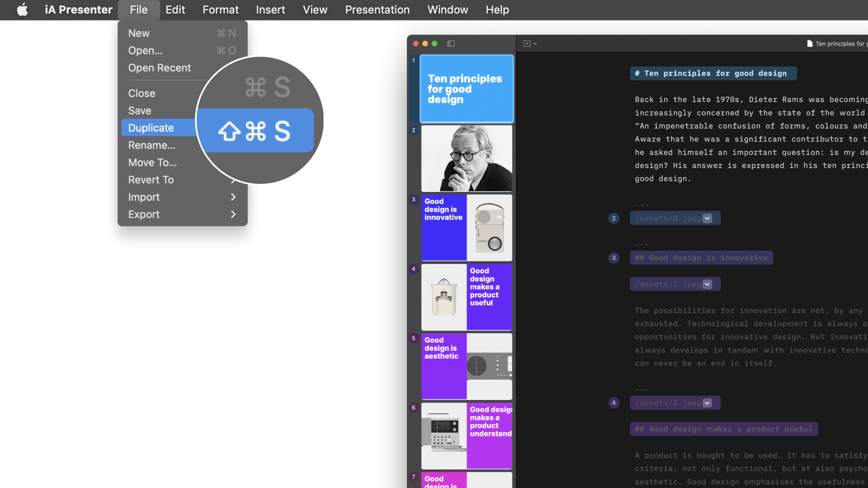Open dropdown on /assets/0.jpeg tag
The width and height of the screenshot is (868, 488).
pos(707,218)
